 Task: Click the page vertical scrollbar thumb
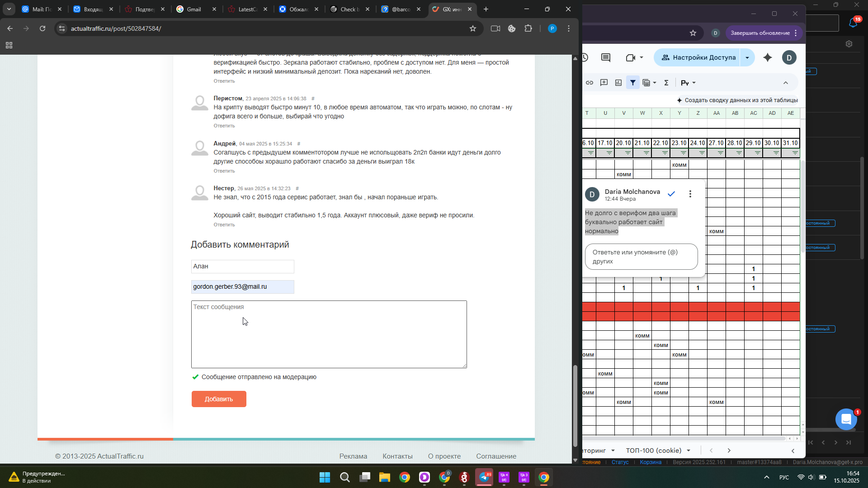coord(575,406)
